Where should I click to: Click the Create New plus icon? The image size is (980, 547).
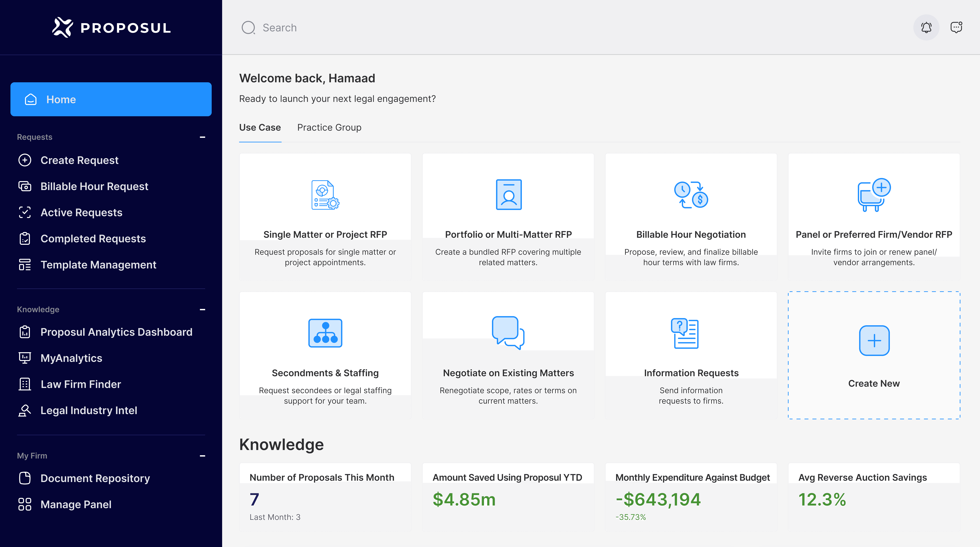(x=874, y=340)
